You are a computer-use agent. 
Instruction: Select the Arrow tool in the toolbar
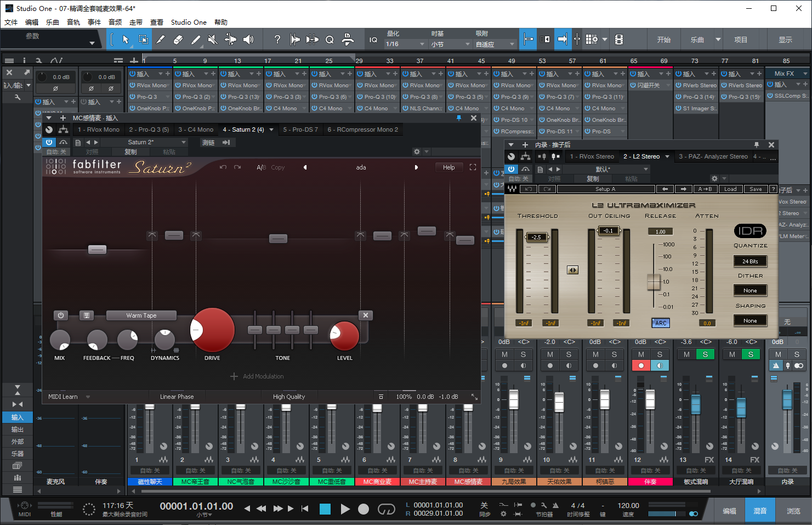click(126, 39)
